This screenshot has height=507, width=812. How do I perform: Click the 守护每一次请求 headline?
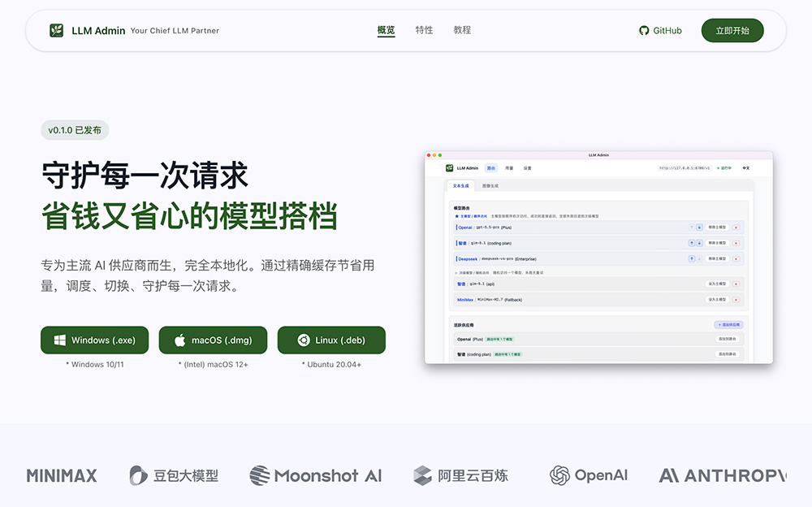[x=145, y=175]
